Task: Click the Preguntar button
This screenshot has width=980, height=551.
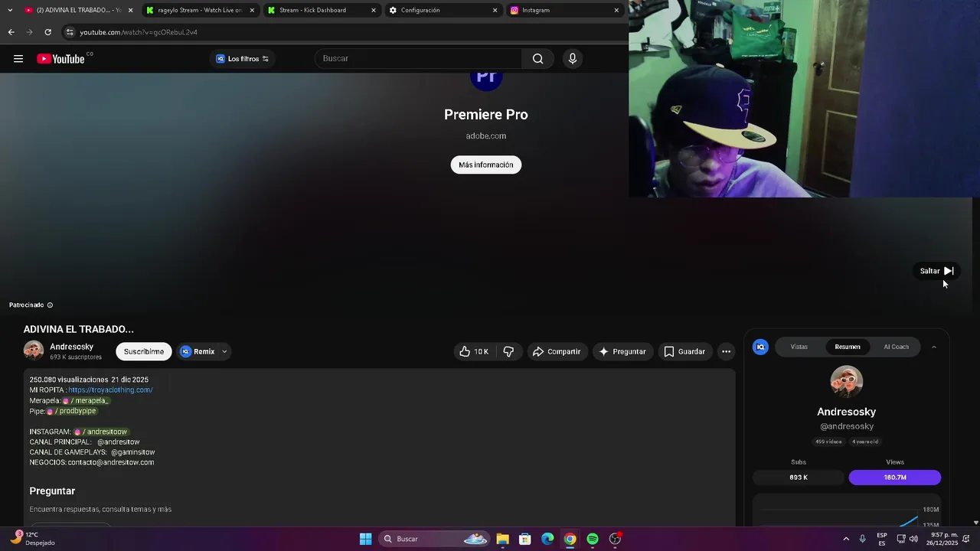Action: coord(622,352)
